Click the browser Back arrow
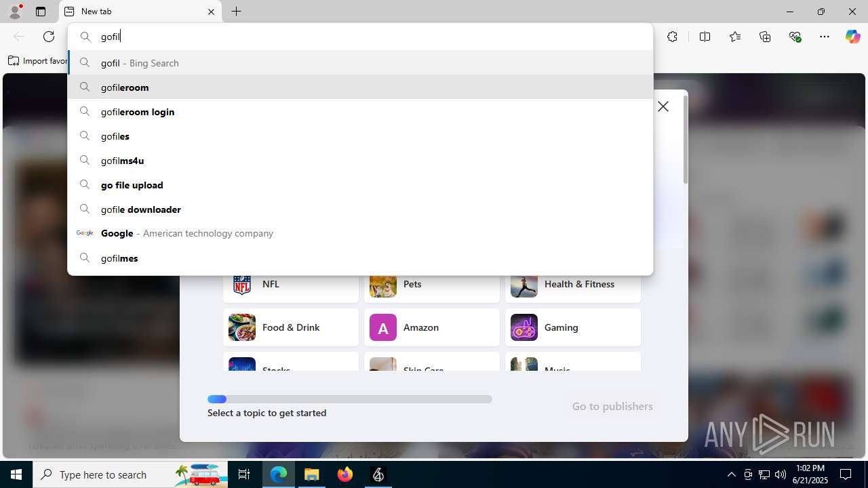The height and width of the screenshot is (488, 868). point(19,37)
